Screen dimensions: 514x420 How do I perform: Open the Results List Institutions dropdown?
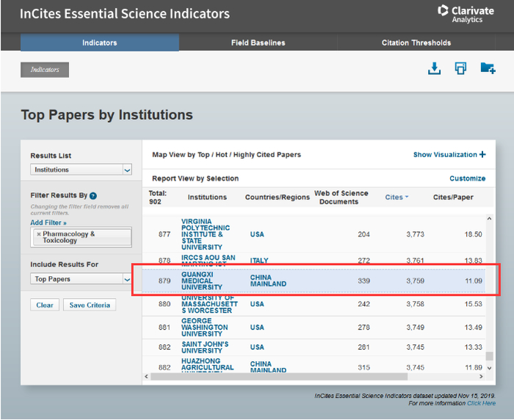81,170
